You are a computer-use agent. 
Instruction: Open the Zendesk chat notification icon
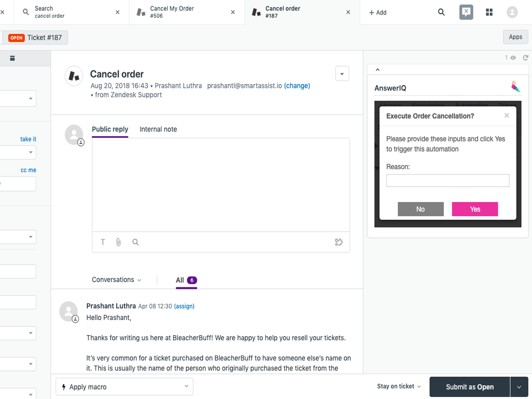tap(466, 12)
